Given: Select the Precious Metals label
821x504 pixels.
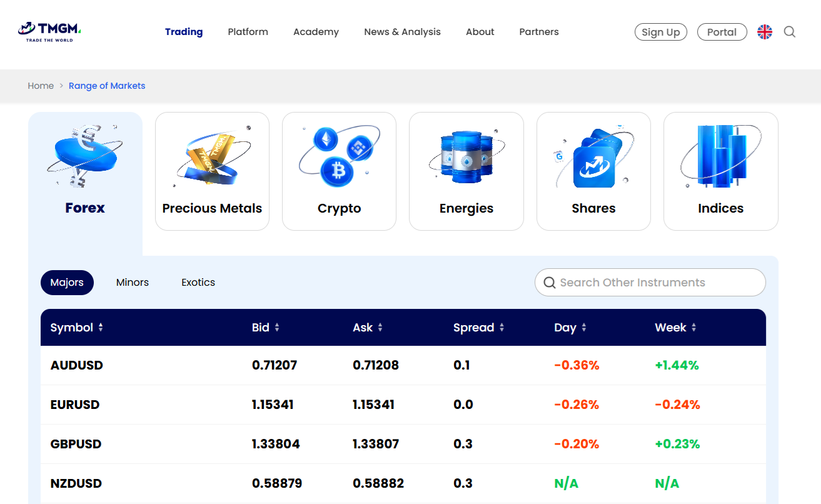Looking at the screenshot, I should pyautogui.click(x=213, y=208).
